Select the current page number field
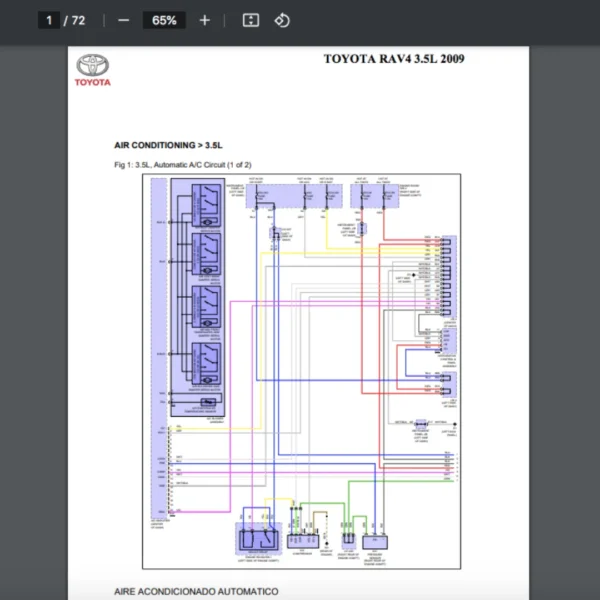 click(48, 20)
